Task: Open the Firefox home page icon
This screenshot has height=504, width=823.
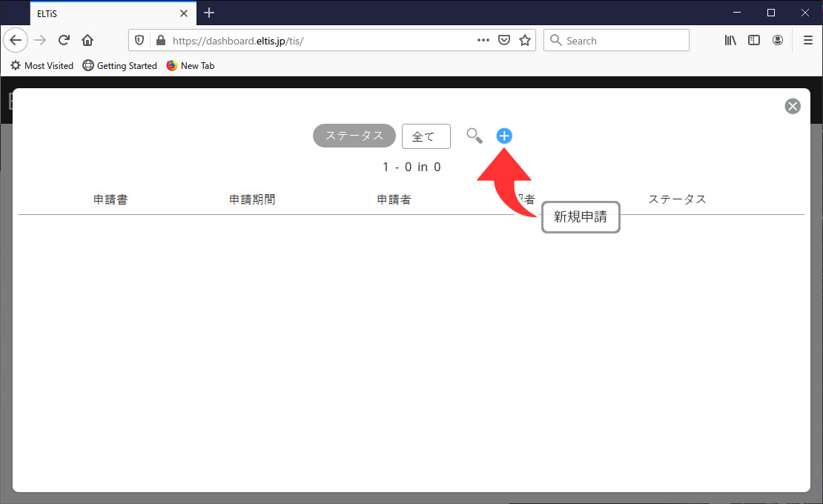Action: tap(87, 40)
